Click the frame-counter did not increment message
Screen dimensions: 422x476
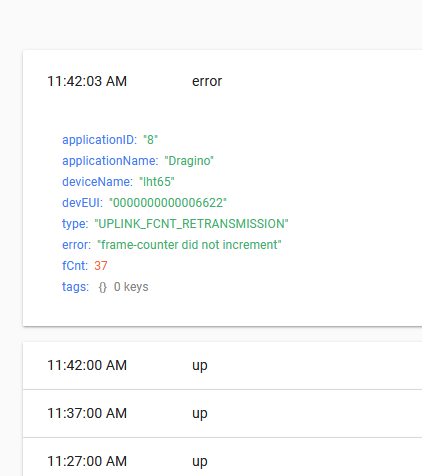coord(189,245)
